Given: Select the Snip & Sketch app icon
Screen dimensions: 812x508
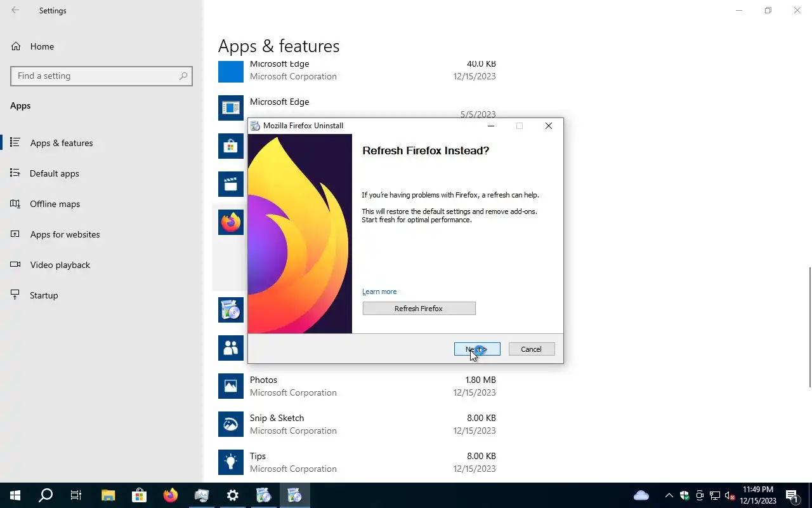Looking at the screenshot, I should pos(231,424).
